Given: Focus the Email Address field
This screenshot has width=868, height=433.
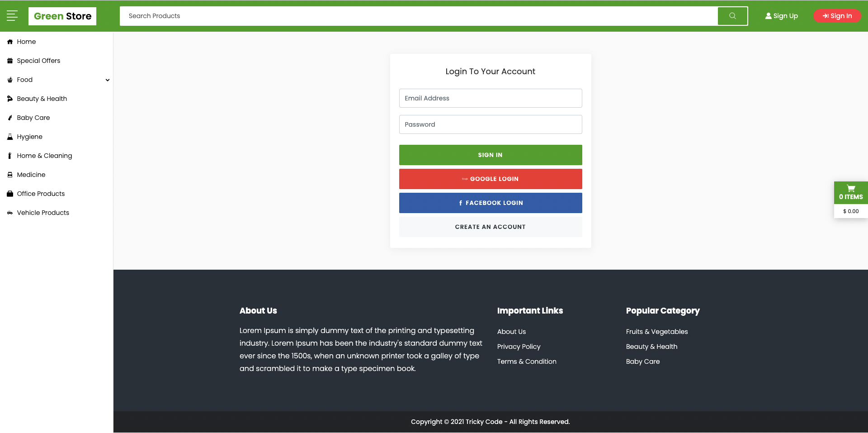Looking at the screenshot, I should pos(490,98).
